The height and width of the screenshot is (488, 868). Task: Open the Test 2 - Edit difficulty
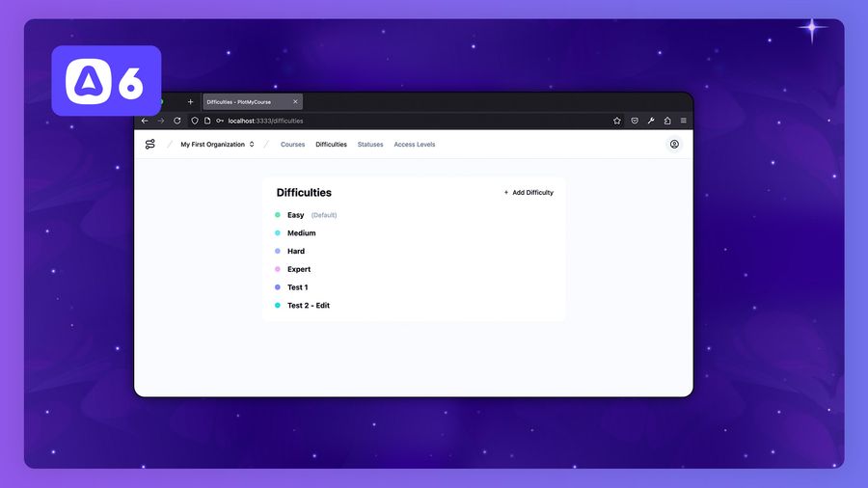pos(309,306)
